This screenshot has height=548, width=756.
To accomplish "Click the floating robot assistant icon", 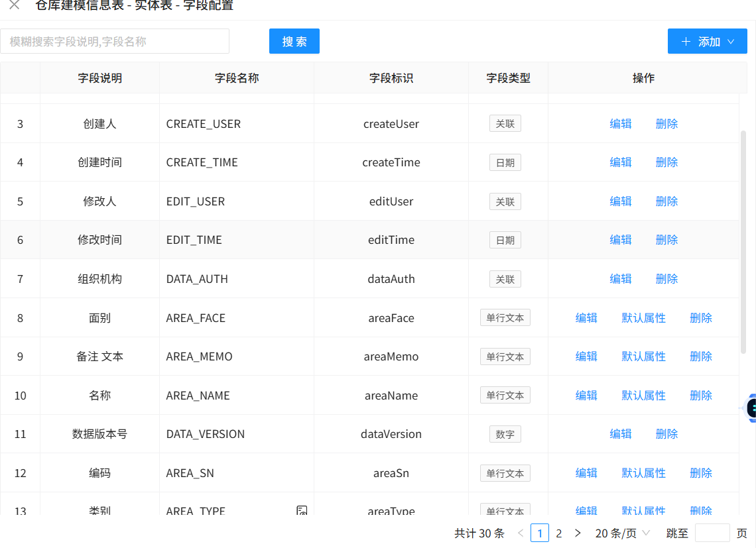I will 750,408.
